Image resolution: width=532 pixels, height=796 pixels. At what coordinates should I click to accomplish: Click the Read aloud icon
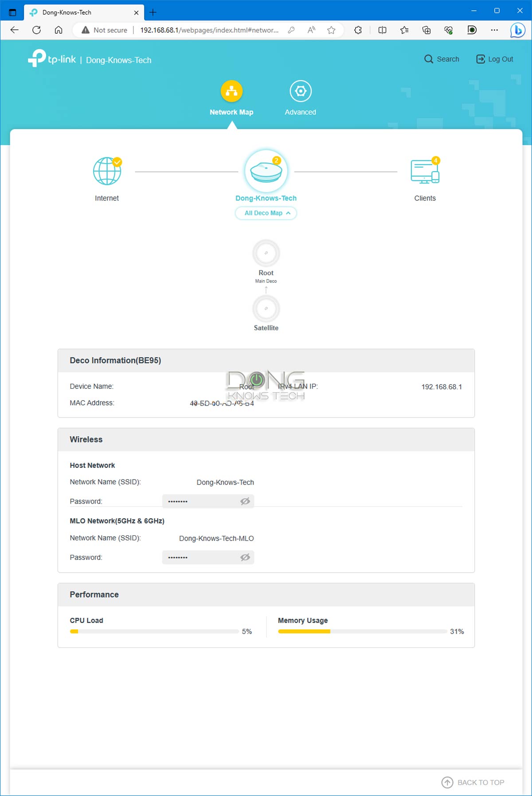tap(312, 30)
